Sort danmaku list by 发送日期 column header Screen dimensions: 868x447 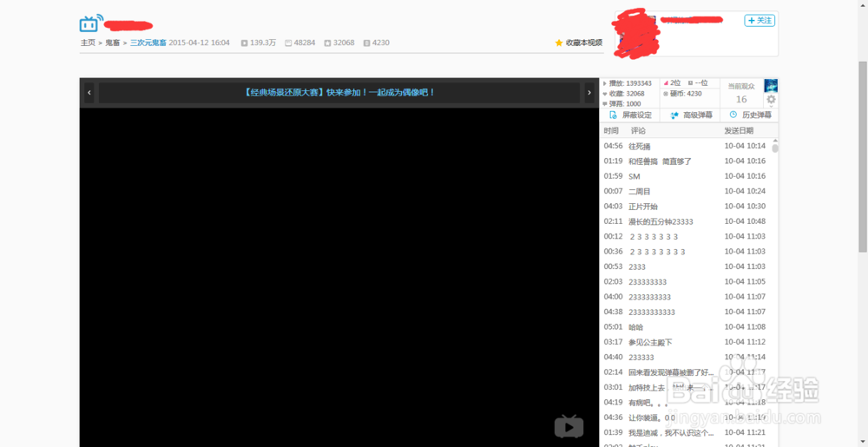point(739,130)
